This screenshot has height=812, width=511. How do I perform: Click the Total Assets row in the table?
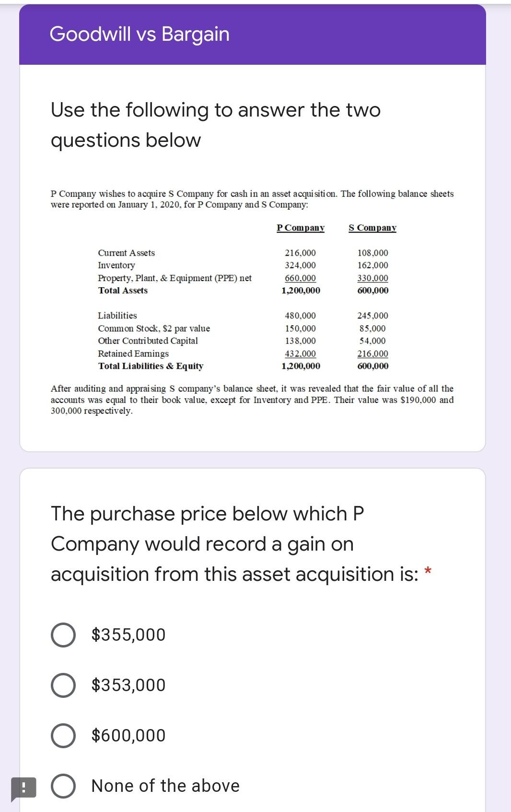point(123,290)
